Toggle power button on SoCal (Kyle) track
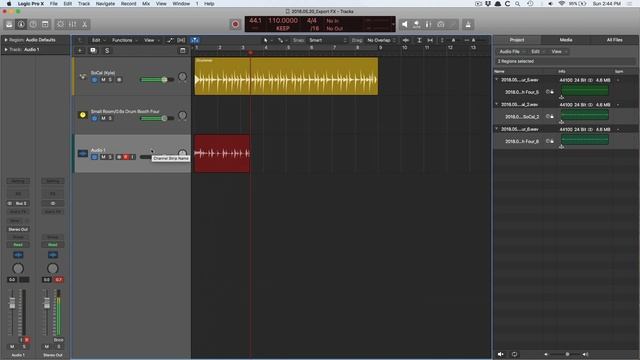Image resolution: width=640 pixels, height=360 pixels. coord(94,80)
